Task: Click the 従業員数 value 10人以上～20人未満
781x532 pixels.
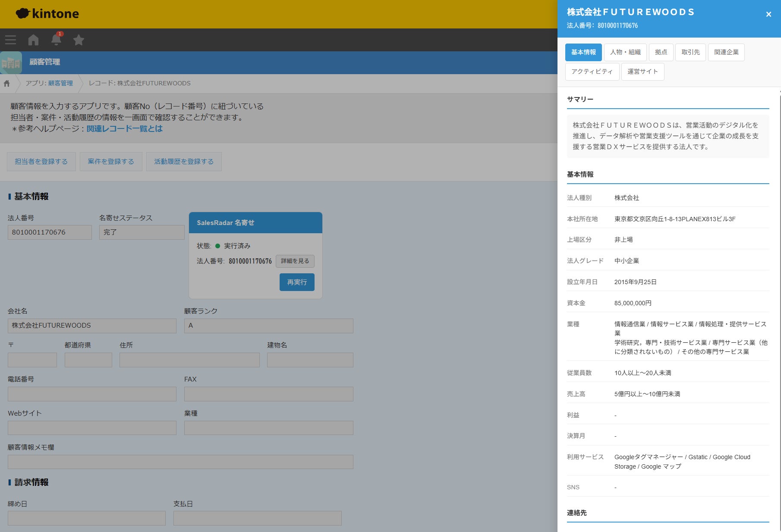Action: tap(643, 373)
